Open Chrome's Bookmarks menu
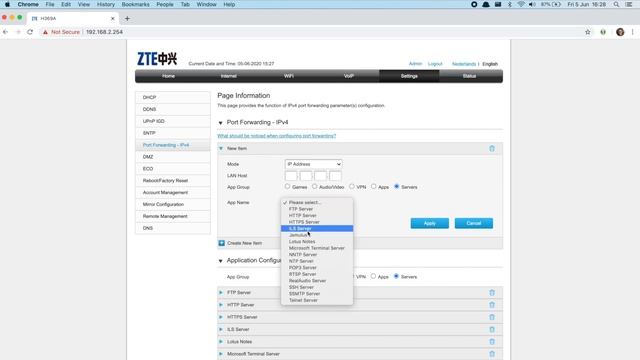Screen dimensions: 640x360 tap(135, 4)
